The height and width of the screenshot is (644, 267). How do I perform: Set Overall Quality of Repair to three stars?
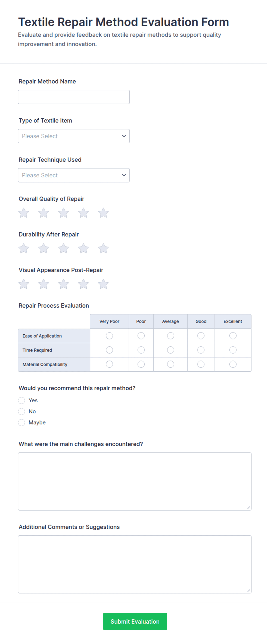(x=63, y=213)
